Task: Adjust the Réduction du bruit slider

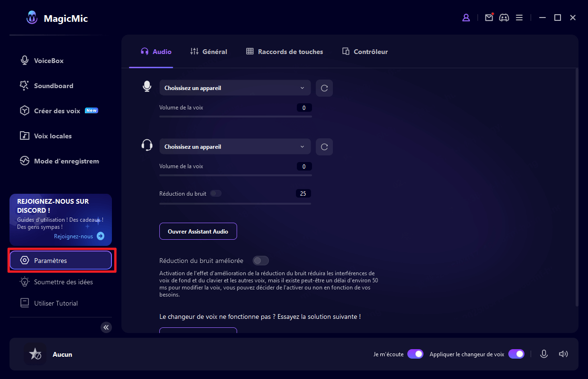Action: [x=235, y=204]
